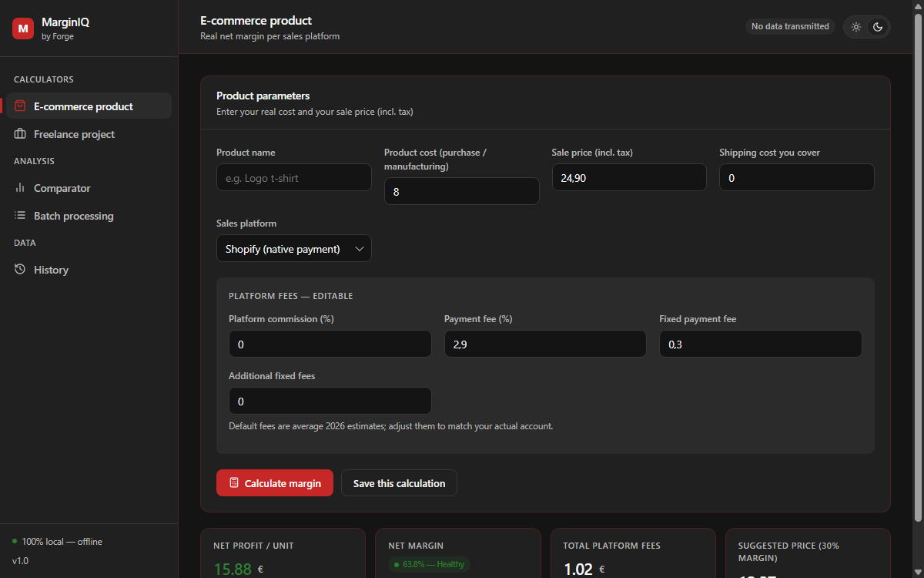The width and height of the screenshot is (924, 578).
Task: Click the shopping bag icon beside E-commerce product
Action: click(20, 106)
